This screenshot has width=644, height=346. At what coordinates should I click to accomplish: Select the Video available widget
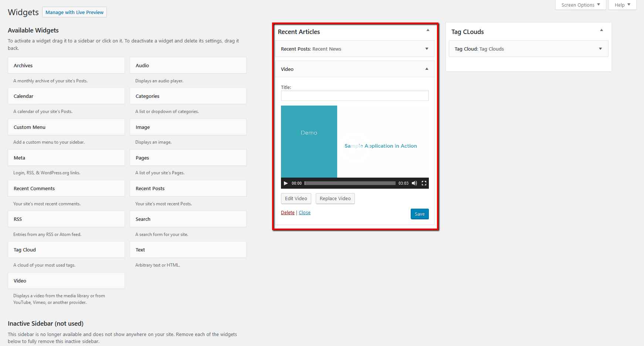pos(66,281)
